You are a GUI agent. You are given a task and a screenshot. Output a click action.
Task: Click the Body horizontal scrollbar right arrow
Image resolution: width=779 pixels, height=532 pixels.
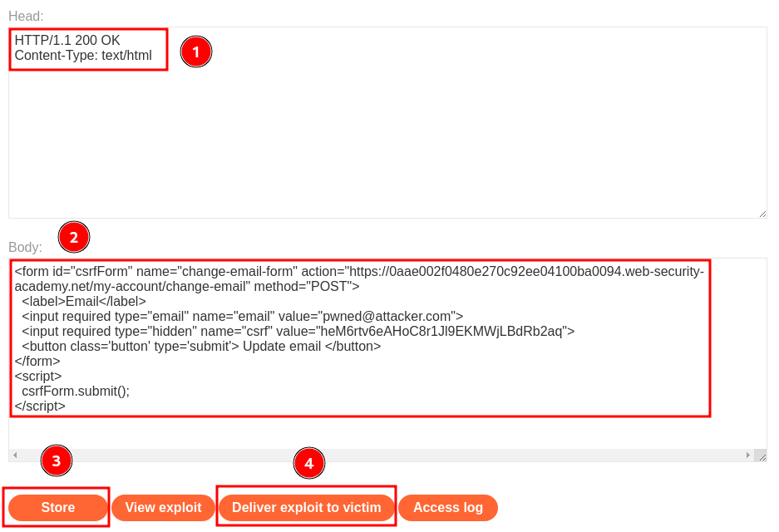748,455
